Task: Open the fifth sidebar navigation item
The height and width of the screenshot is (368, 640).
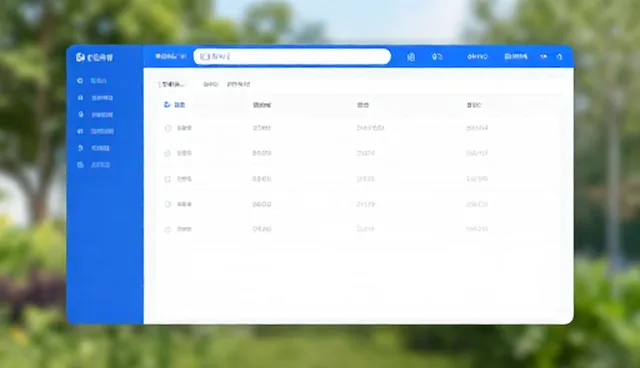Action: 94,148
